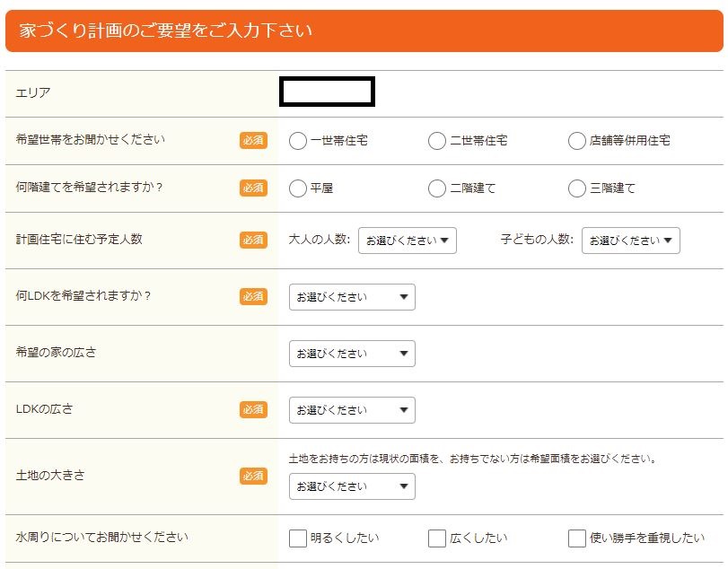728x569 pixels.
Task: Open the LDKの広さ dropdown
Action: (x=352, y=410)
